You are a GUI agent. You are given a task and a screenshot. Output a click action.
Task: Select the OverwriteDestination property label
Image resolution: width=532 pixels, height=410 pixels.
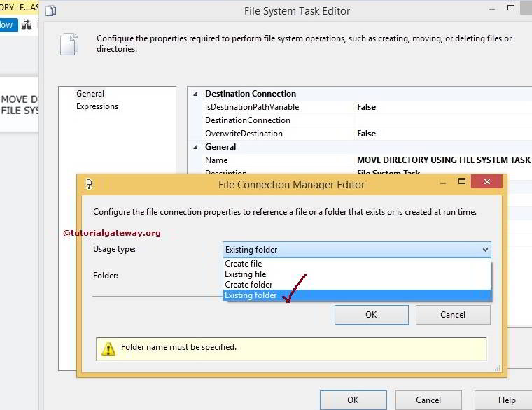[x=244, y=134]
